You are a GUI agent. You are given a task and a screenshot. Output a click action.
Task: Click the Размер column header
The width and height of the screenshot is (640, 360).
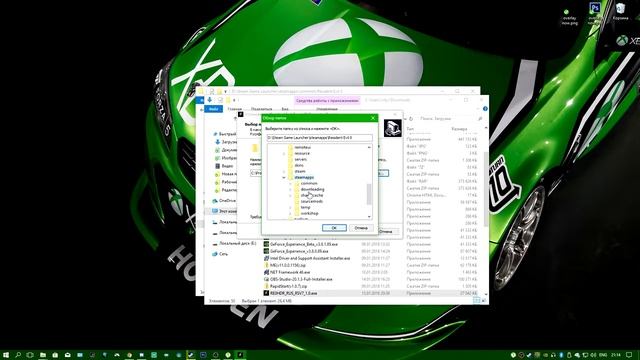click(459, 129)
